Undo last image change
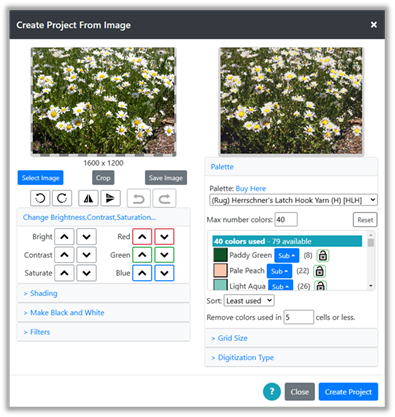The width and height of the screenshot is (395, 417). (139, 199)
